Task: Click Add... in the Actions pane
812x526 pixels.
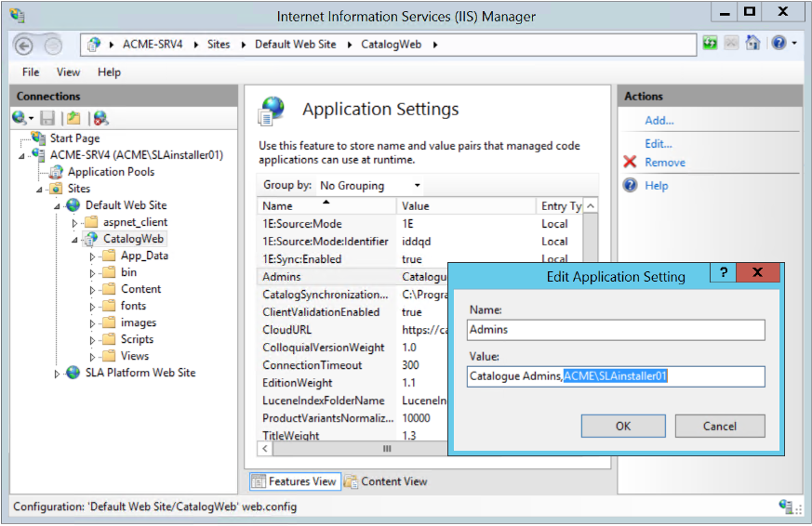Action: click(x=659, y=121)
